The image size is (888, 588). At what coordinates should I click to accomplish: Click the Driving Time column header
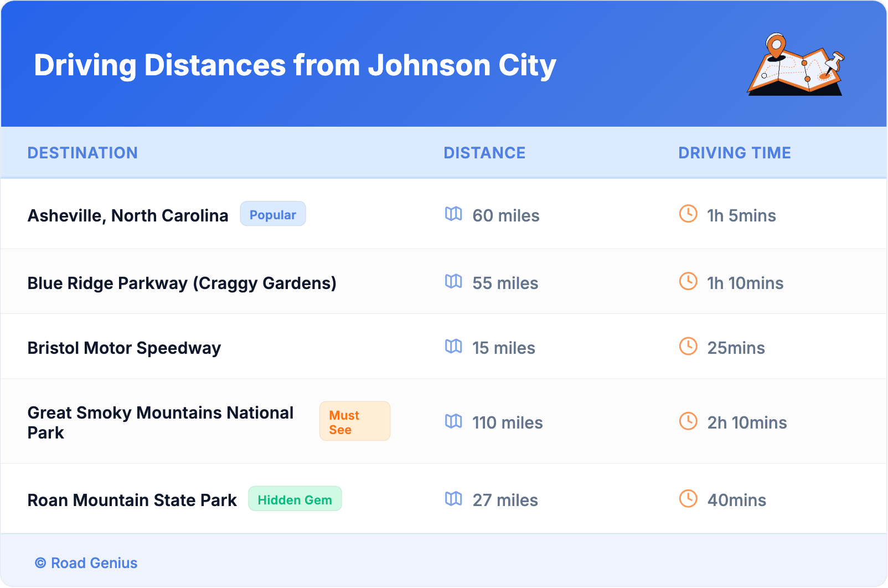pyautogui.click(x=735, y=153)
